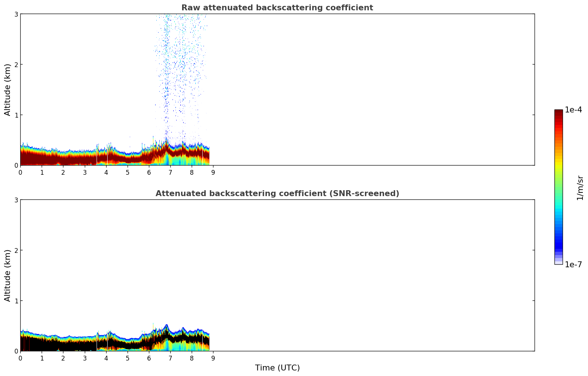
Task: Click the colorbar's '1e-4' maximum label
Action: [573, 110]
